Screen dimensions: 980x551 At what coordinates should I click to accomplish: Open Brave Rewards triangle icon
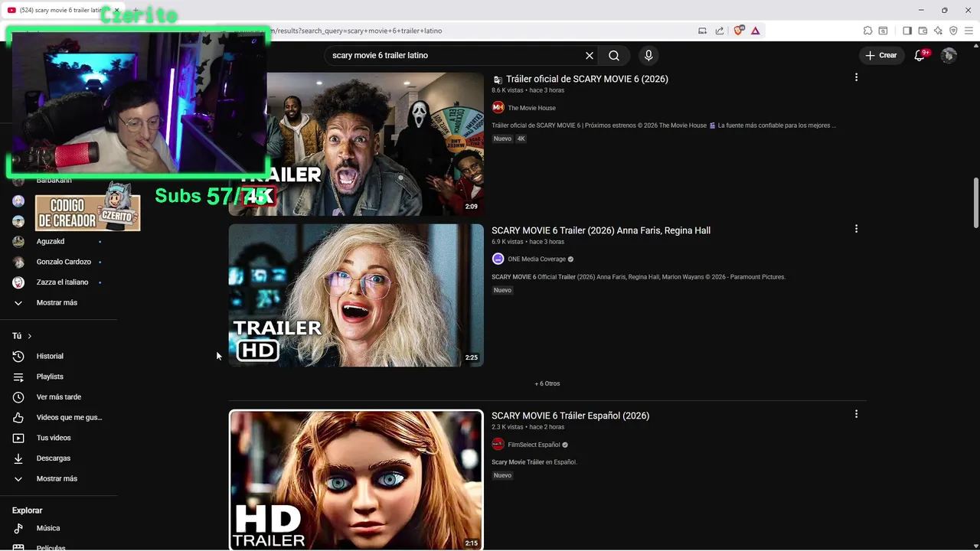coord(755,31)
